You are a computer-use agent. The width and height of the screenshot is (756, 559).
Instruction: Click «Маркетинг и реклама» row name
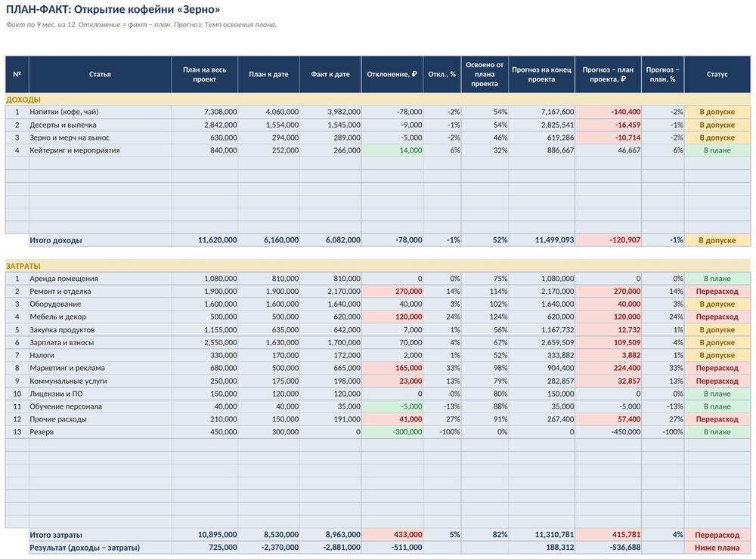pos(100,368)
